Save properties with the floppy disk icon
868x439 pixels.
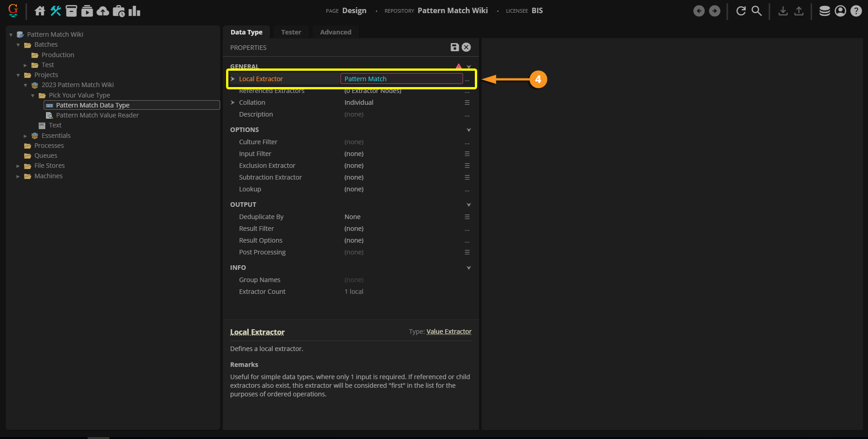(454, 47)
